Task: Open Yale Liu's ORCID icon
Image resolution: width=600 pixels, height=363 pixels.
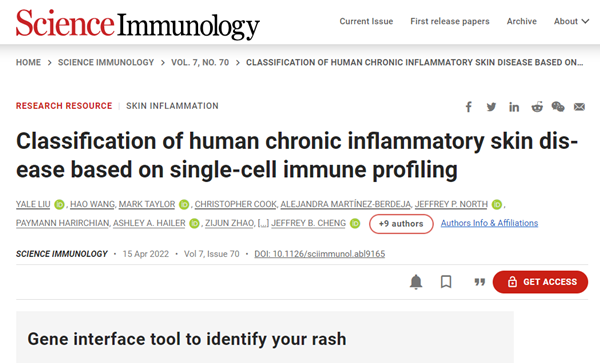Action: pos(59,205)
